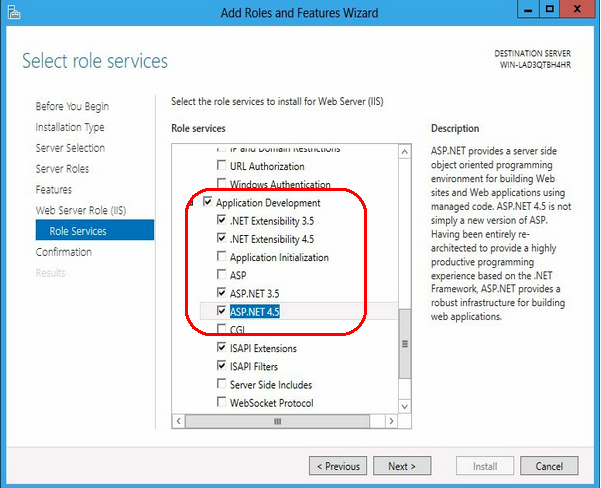Select the Server Side Includes label
Image resolution: width=601 pixels, height=488 pixels.
(x=271, y=385)
